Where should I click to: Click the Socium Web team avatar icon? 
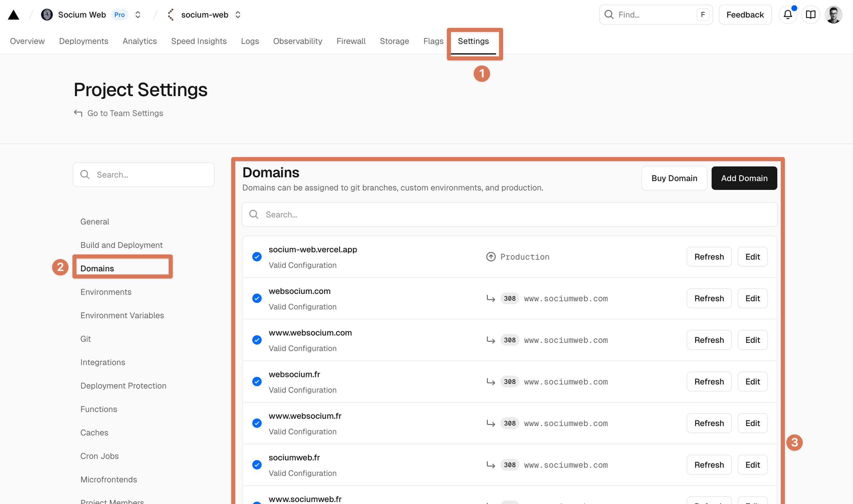[x=47, y=15]
